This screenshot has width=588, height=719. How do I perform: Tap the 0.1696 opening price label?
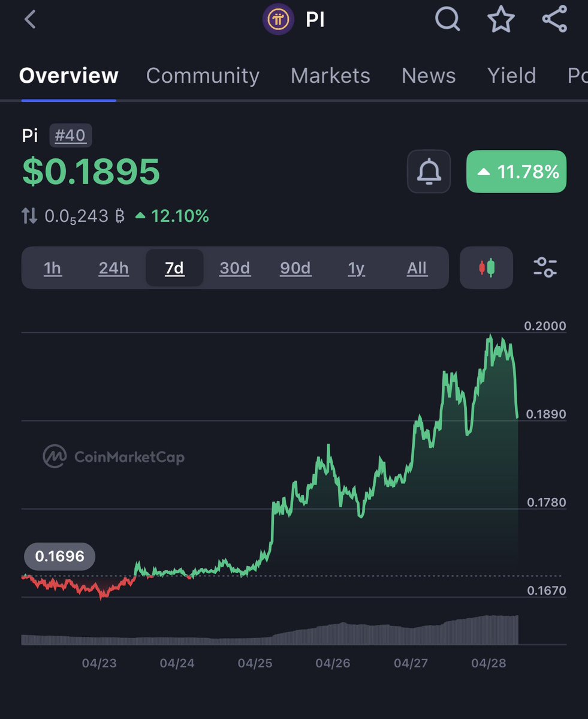click(59, 556)
